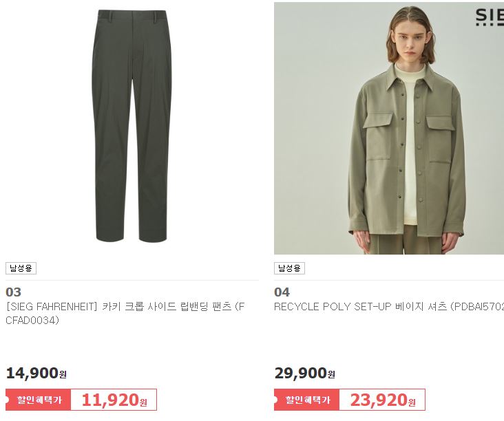The image size is (504, 421).
Task: Click the white notch on the pants discount badge
Action: pos(7,400)
